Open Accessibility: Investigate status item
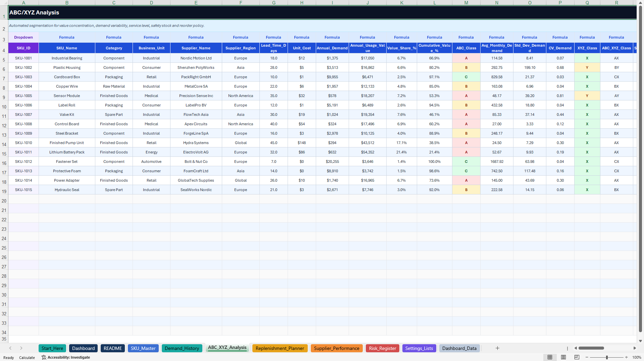Viewport: 644px width, 361px height. tap(66, 357)
